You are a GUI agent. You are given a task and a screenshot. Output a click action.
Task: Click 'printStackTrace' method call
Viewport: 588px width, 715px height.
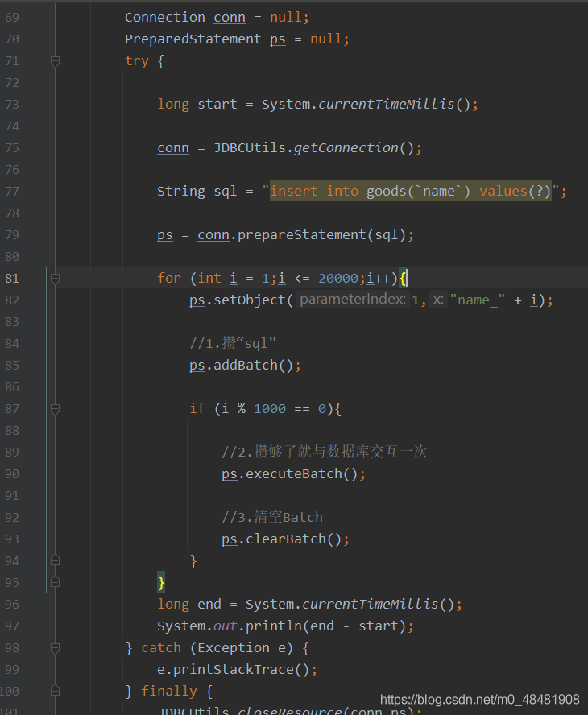click(234, 670)
